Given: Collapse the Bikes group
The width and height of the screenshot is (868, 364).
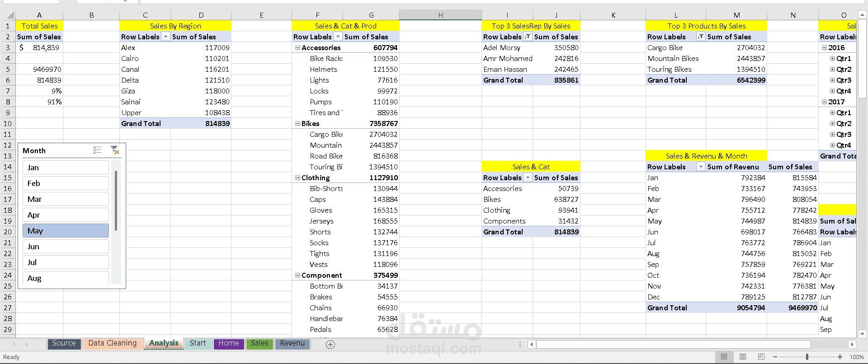Looking at the screenshot, I should (297, 123).
